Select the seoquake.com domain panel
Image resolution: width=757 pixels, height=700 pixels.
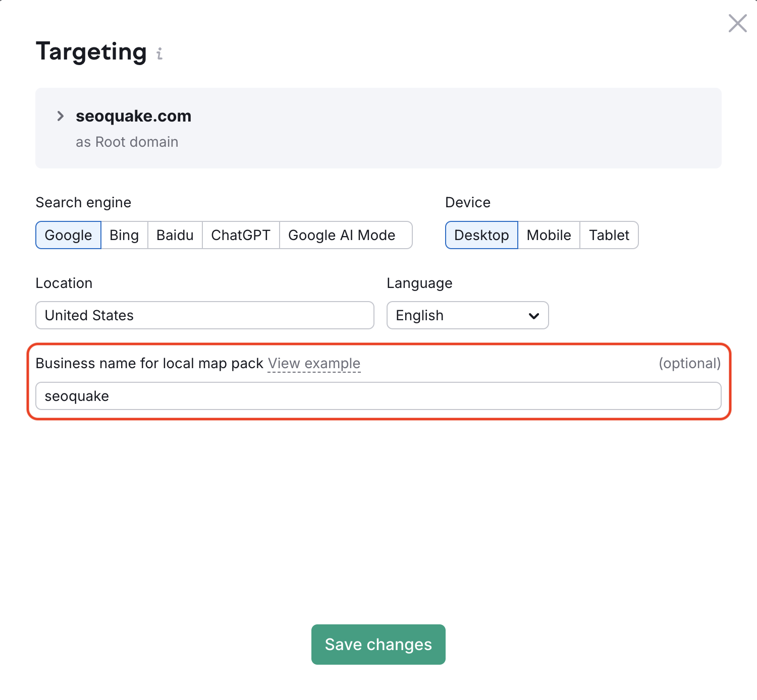pos(378,128)
